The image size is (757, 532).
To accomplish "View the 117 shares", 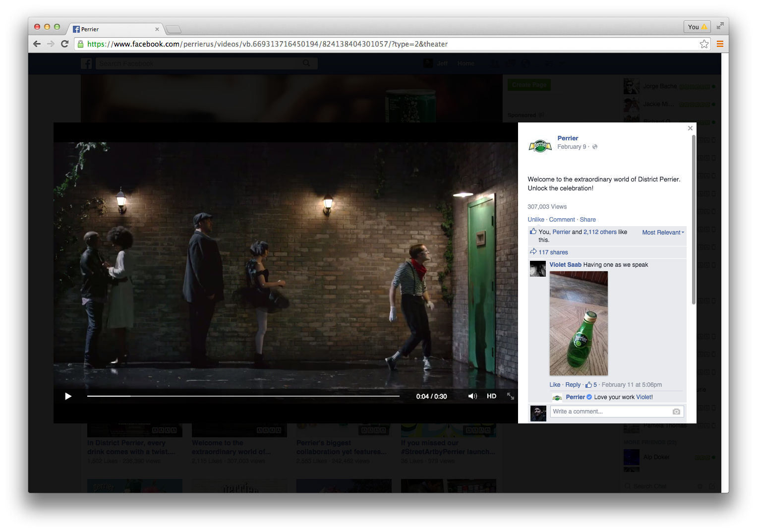I will click(x=553, y=252).
